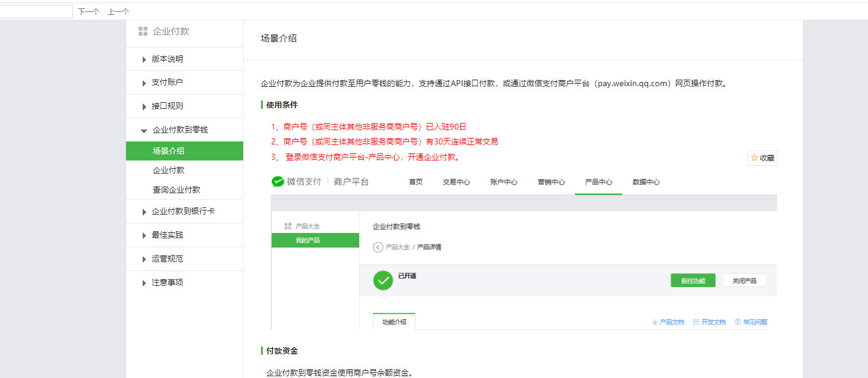Click 账户中心 tab in the merchant platform image

[x=504, y=182]
